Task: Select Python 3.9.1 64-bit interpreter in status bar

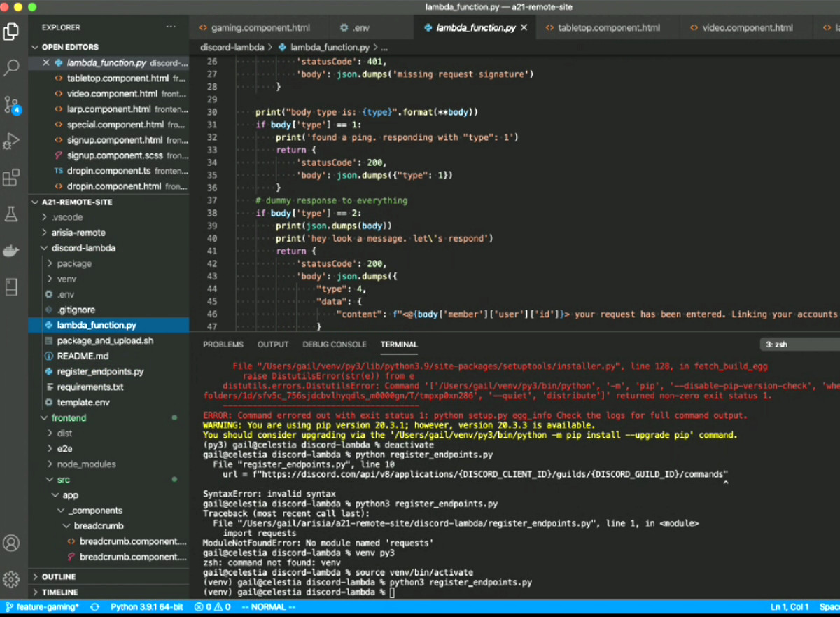Action: click(146, 607)
